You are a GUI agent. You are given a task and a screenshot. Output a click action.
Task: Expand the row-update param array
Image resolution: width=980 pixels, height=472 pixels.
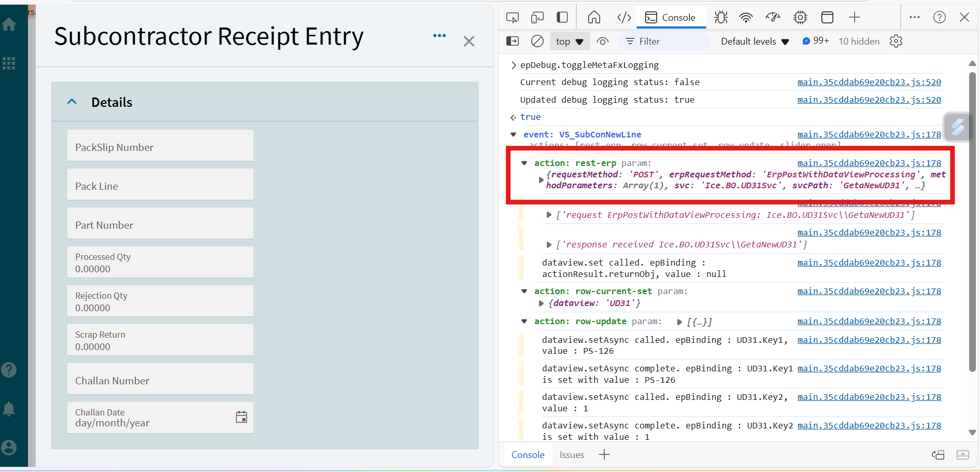(x=679, y=322)
